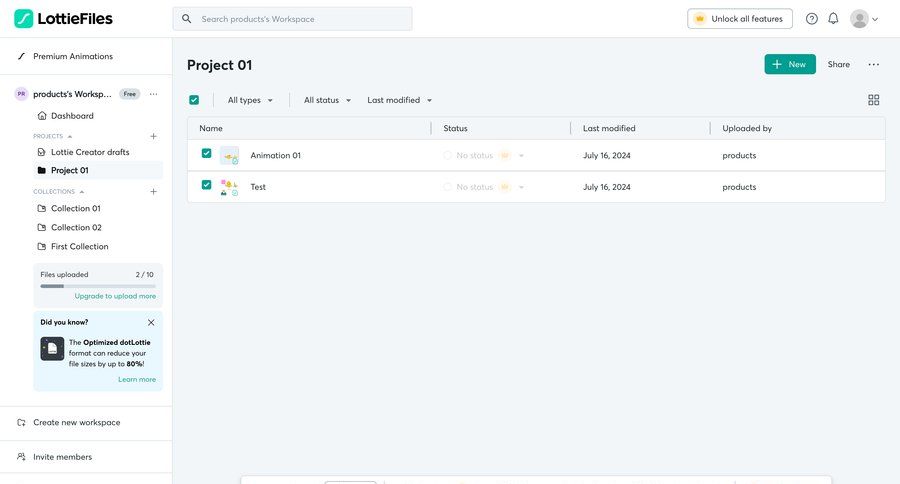Dismiss the Did you know tip
900x484 pixels.
point(151,322)
